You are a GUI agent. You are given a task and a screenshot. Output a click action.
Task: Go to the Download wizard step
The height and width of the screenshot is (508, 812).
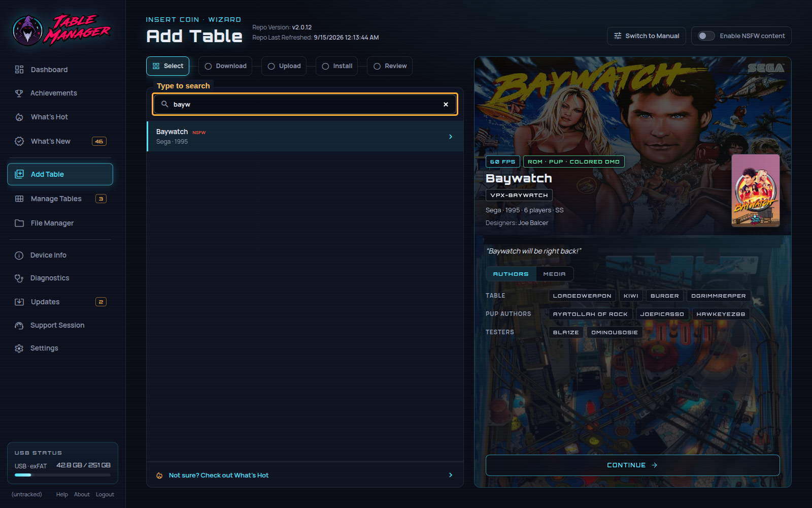[x=225, y=66]
